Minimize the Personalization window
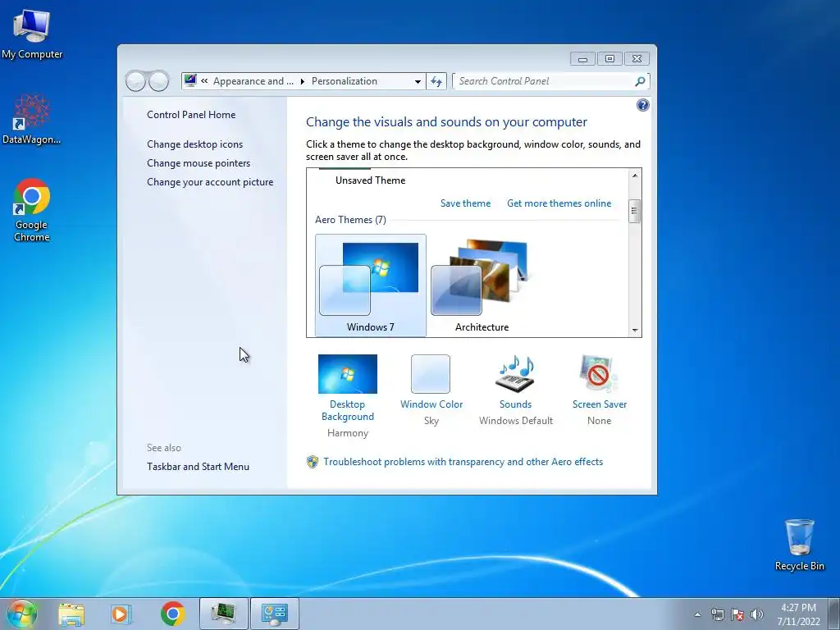Screen dimensions: 840x630 pyautogui.click(x=583, y=59)
